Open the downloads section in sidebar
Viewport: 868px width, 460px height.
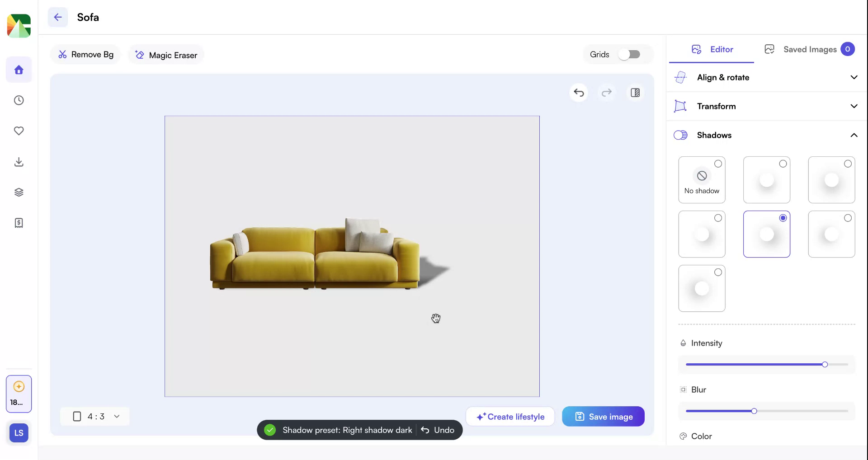click(19, 162)
